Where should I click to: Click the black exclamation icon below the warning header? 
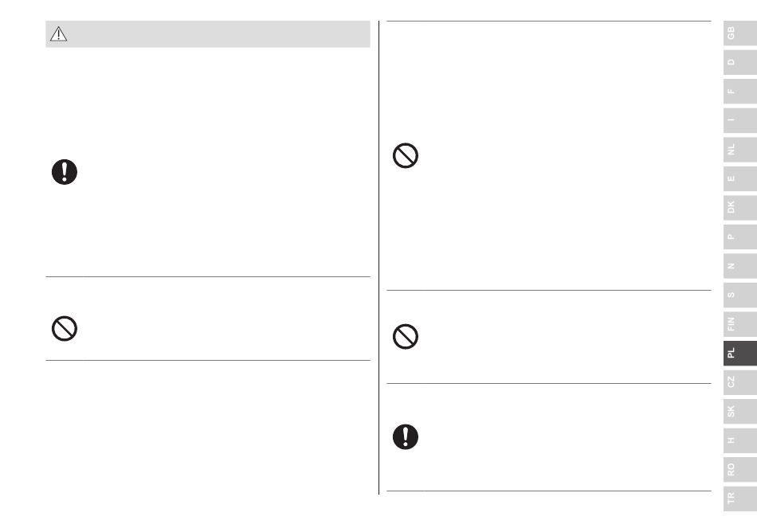click(65, 172)
